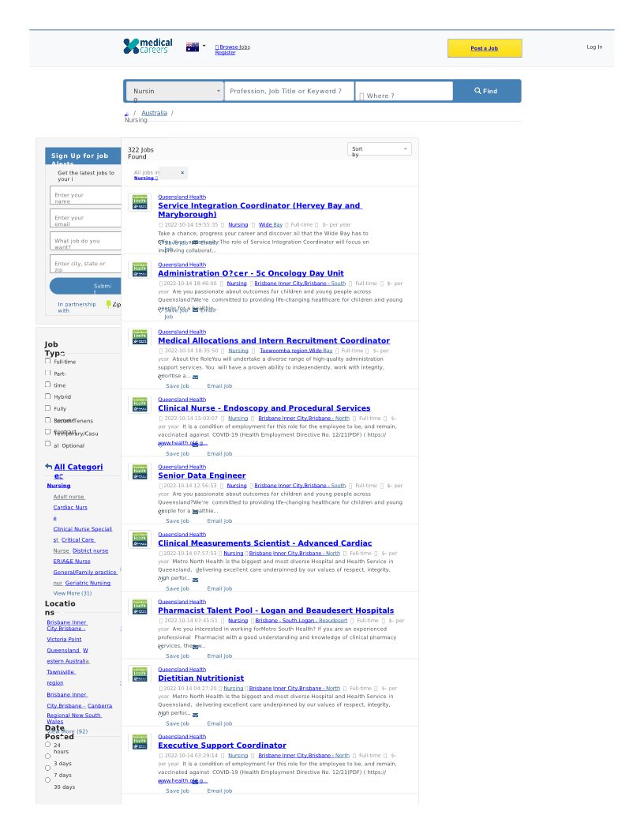The width and height of the screenshot is (644, 834).
Task: Click the Australian flag country icon
Action: tap(192, 47)
